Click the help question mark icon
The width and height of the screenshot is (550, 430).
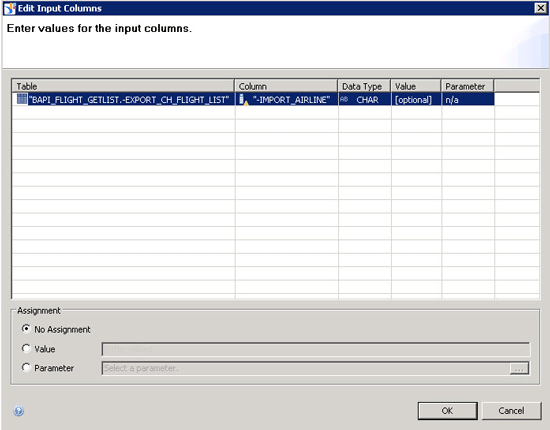pos(19,411)
